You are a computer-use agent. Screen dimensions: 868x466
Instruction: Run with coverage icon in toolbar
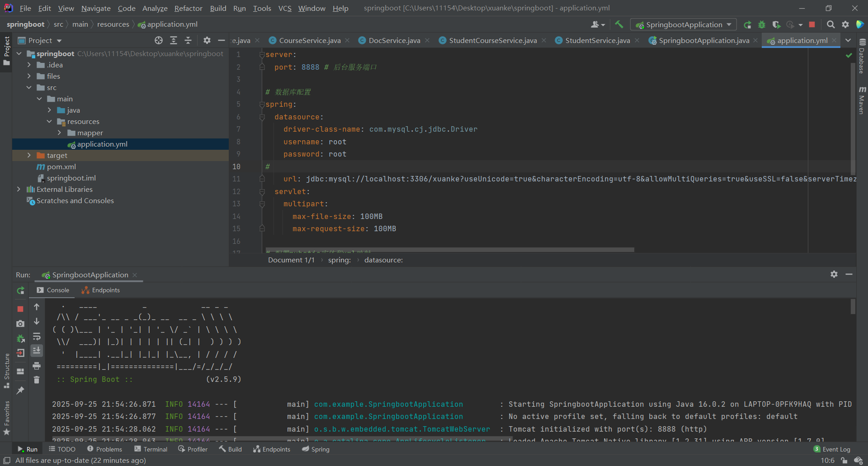pos(776,24)
